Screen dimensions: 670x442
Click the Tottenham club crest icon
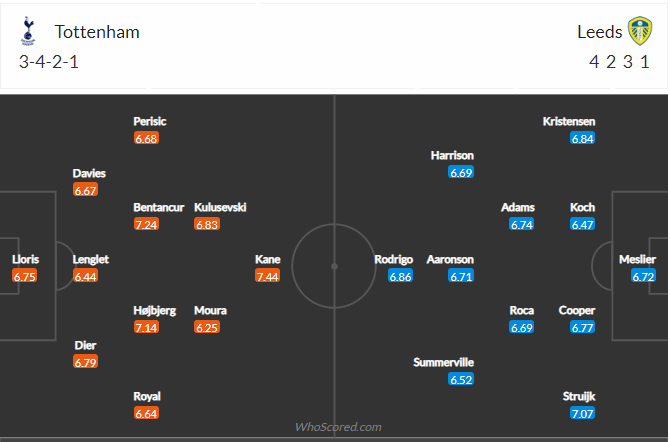tap(28, 31)
